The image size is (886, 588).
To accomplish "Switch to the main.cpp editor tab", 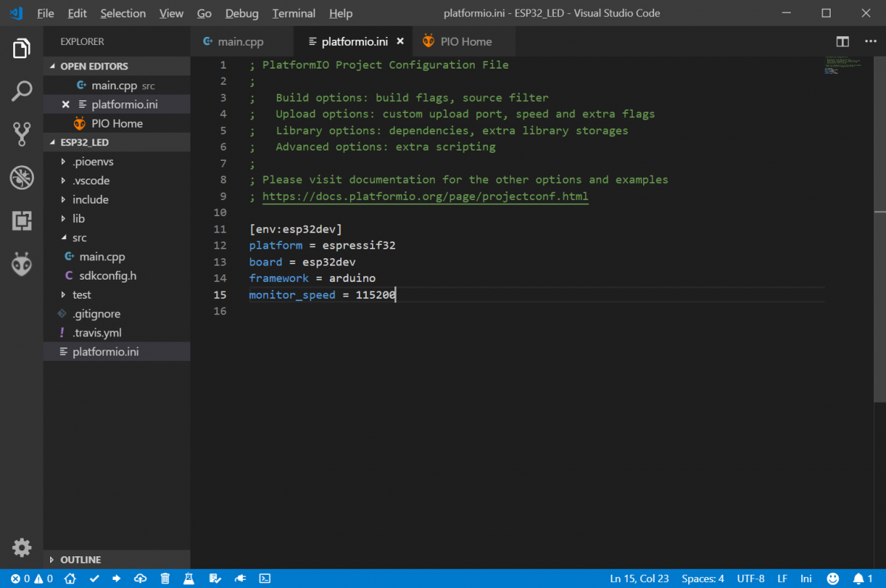I will tap(241, 41).
